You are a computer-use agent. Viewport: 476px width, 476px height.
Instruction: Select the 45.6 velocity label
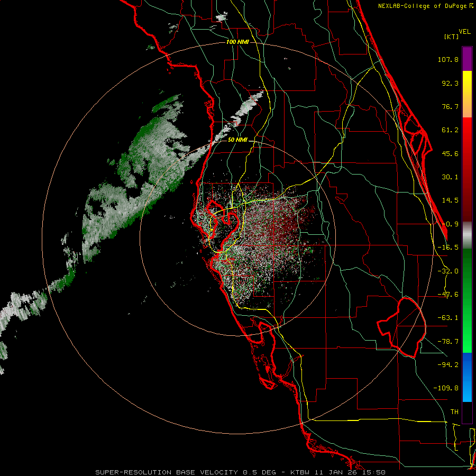point(450,153)
